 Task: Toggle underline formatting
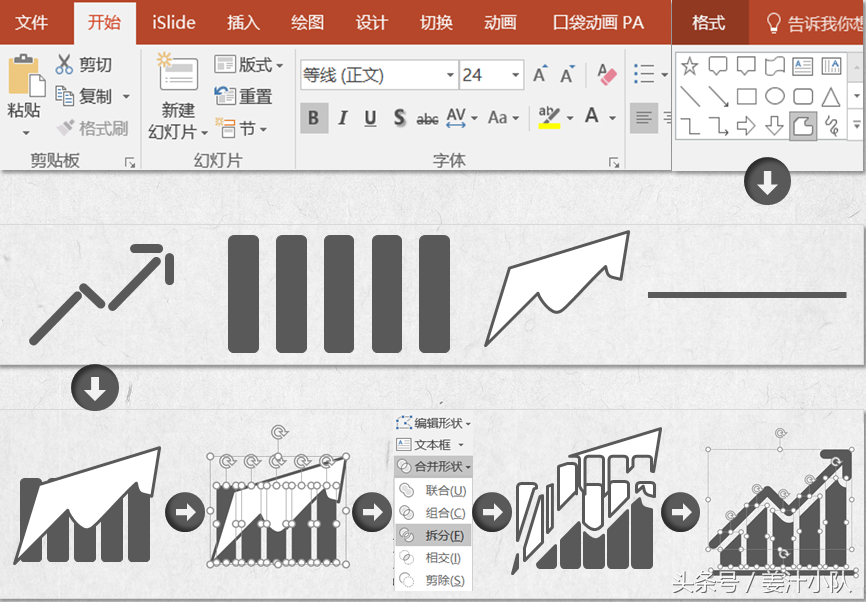click(x=371, y=118)
